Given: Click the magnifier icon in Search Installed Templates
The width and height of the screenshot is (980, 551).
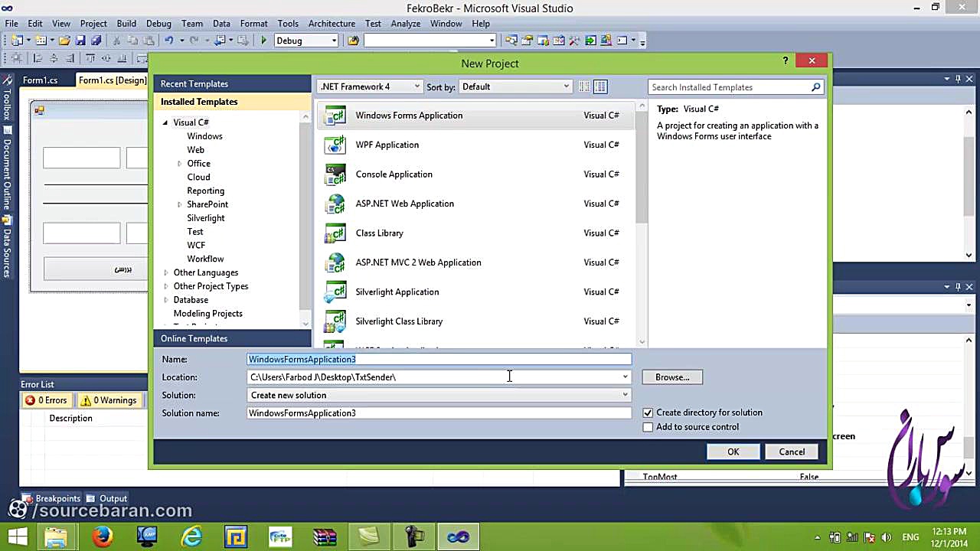Looking at the screenshot, I should (x=816, y=87).
